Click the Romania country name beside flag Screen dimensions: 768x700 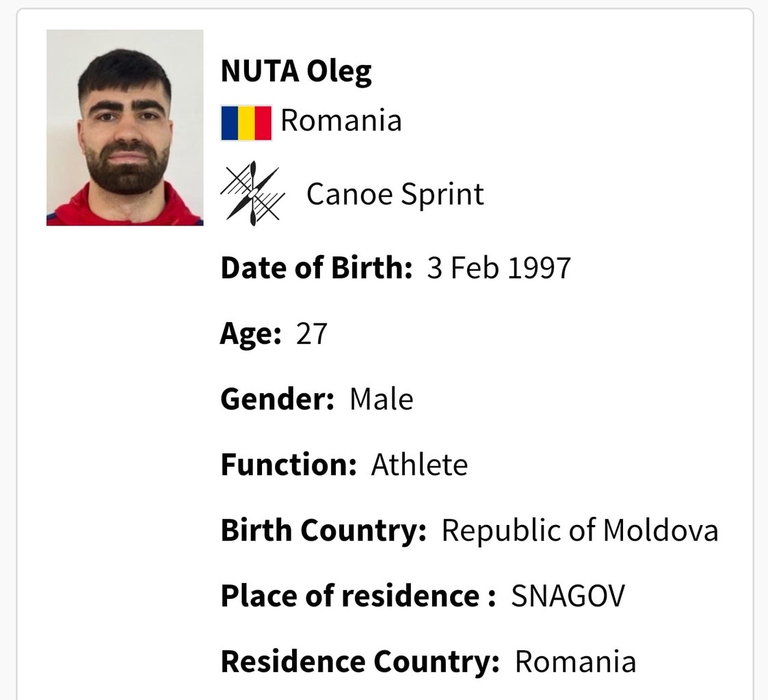341,120
